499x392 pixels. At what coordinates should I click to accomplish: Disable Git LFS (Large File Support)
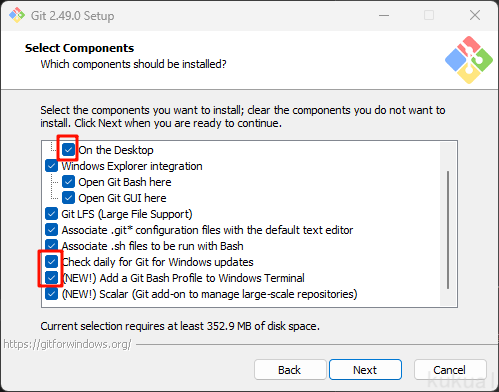click(x=51, y=214)
